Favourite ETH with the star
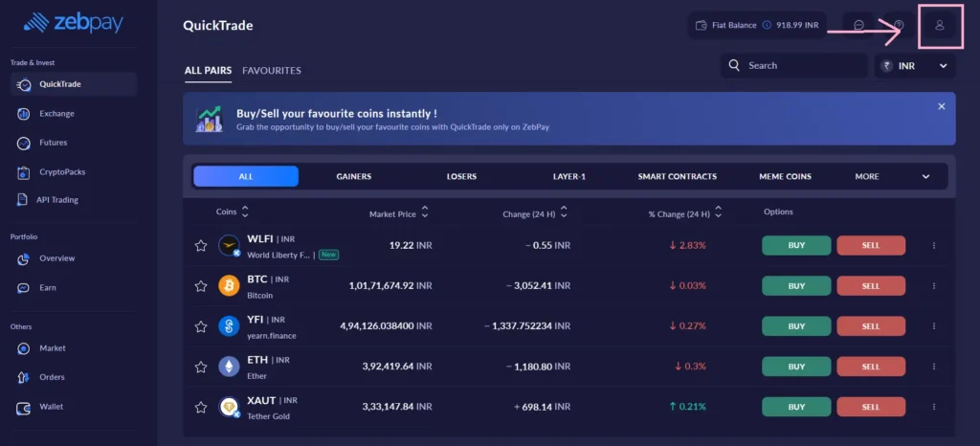The width and height of the screenshot is (980, 446). click(x=201, y=368)
